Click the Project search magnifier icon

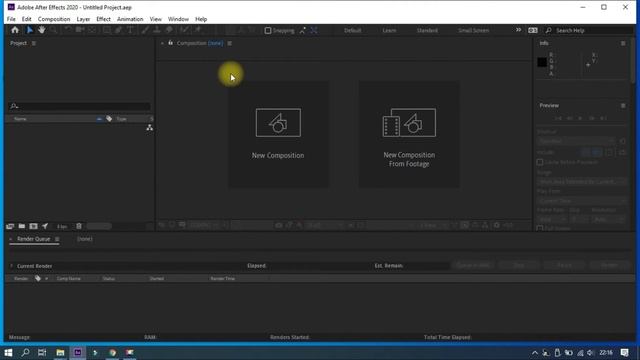[14, 106]
